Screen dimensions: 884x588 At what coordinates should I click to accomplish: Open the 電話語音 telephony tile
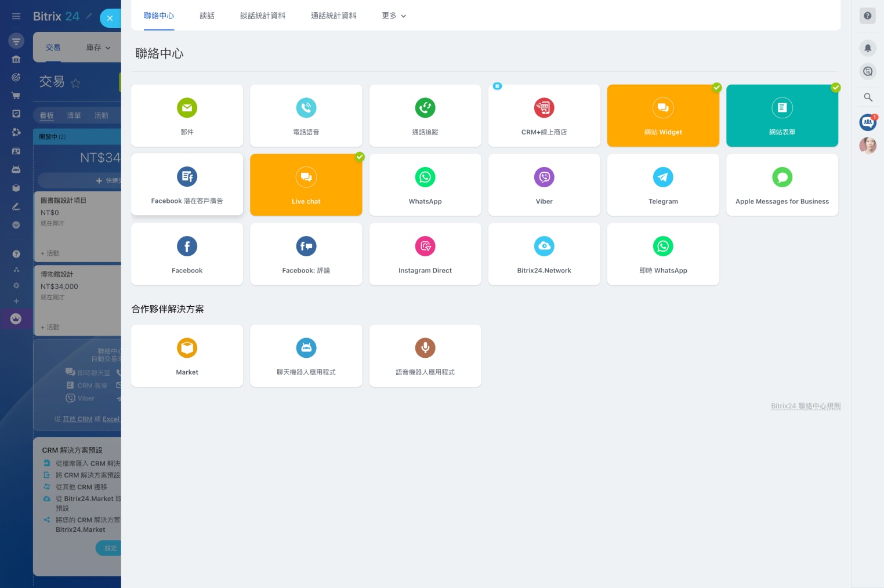click(306, 115)
